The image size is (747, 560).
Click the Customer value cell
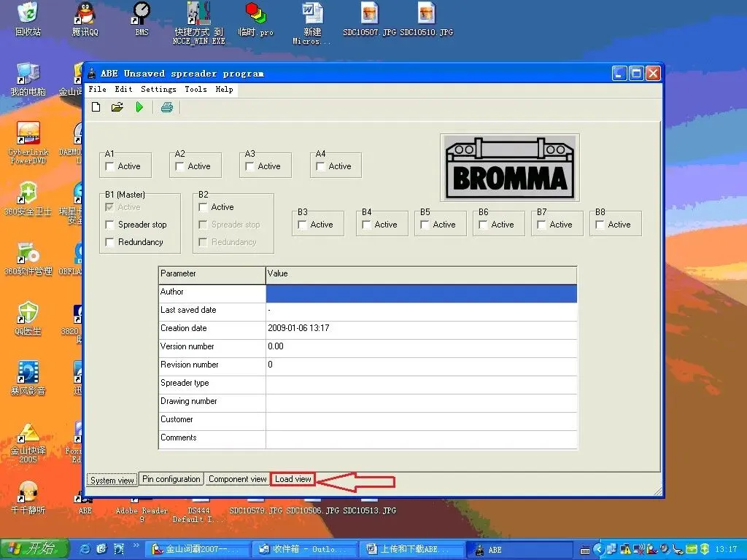click(x=421, y=421)
